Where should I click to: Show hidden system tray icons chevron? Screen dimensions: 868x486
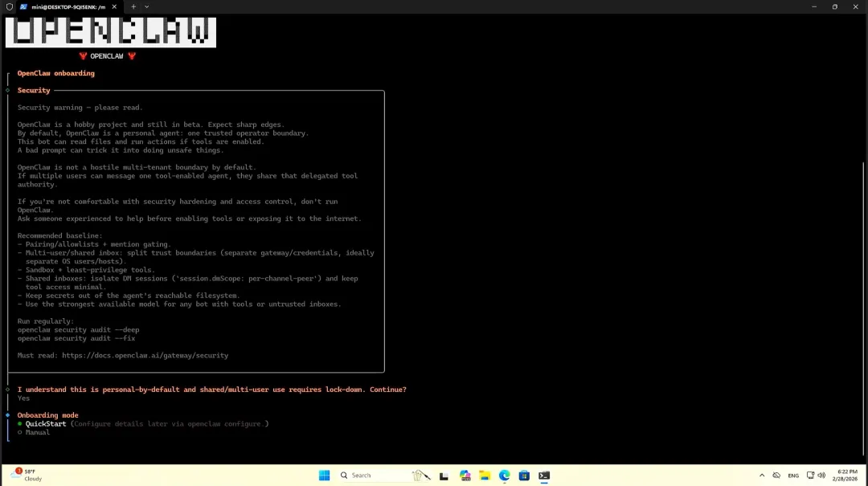[762, 476]
